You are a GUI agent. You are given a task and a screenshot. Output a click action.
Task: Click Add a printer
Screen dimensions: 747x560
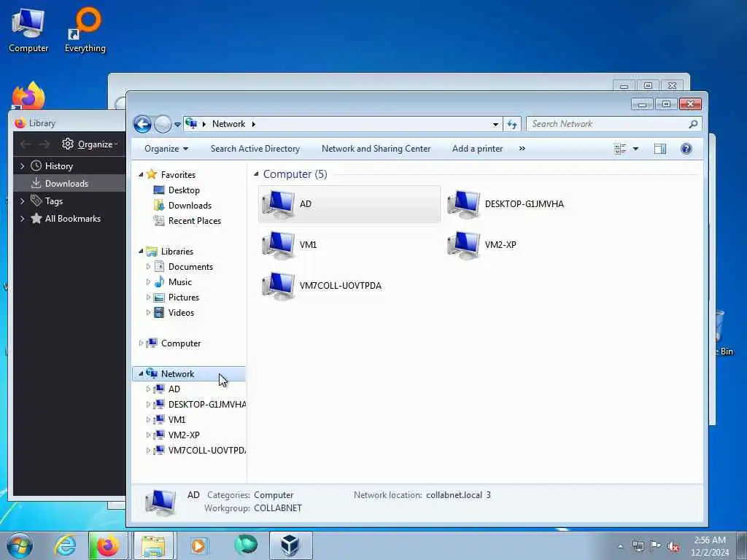477,149
